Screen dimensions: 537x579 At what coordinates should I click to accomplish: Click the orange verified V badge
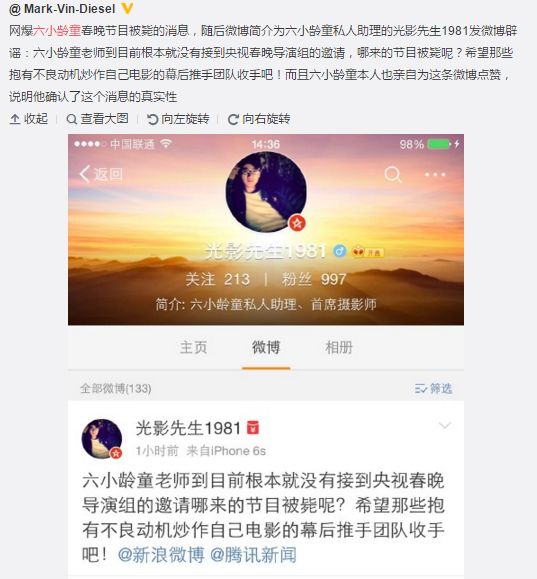[x=127, y=8]
